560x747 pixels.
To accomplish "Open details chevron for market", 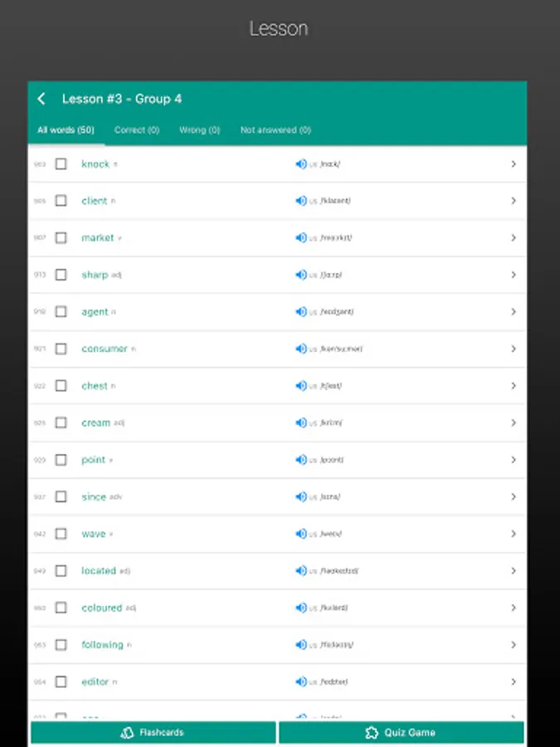I will pyautogui.click(x=514, y=237).
